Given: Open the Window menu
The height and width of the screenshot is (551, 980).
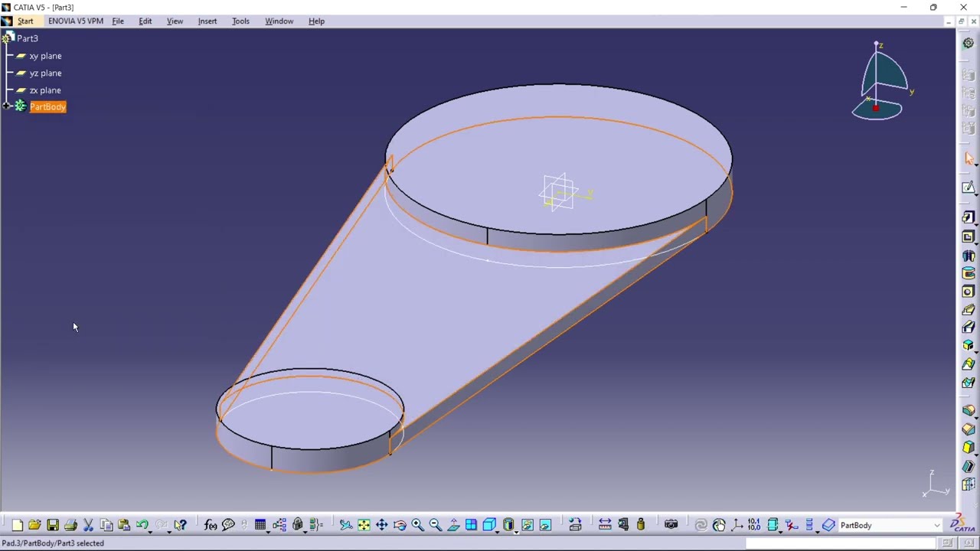Looking at the screenshot, I should point(279,21).
